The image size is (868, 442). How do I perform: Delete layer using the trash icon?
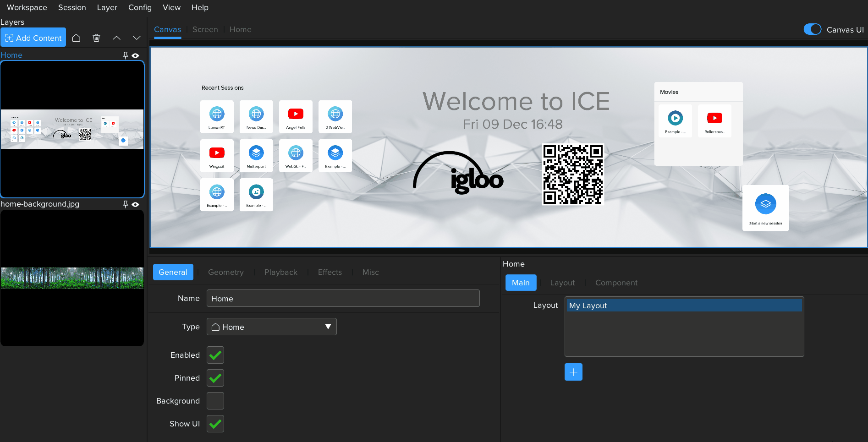[96, 38]
